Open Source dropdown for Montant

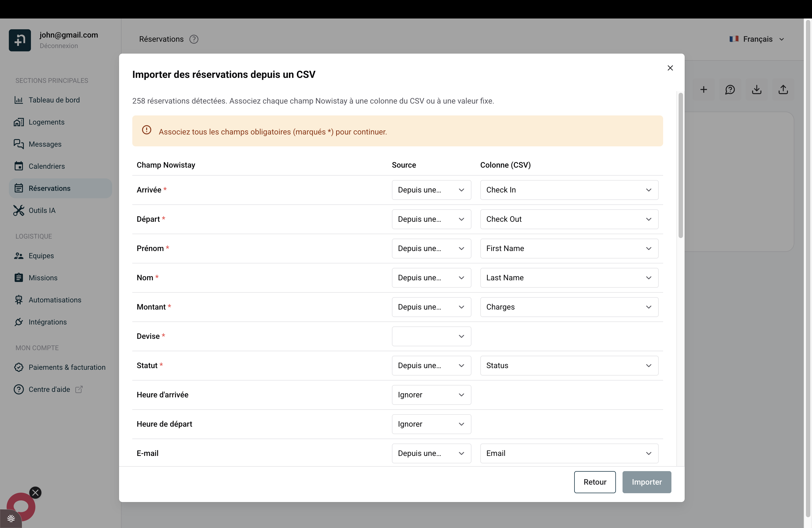tap(431, 307)
